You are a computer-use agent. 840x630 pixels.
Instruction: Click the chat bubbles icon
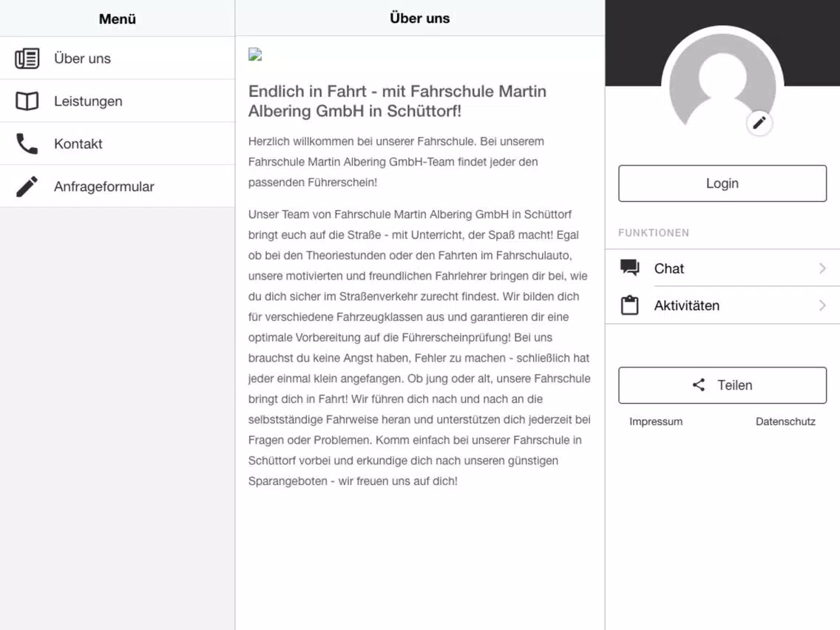pos(629,268)
